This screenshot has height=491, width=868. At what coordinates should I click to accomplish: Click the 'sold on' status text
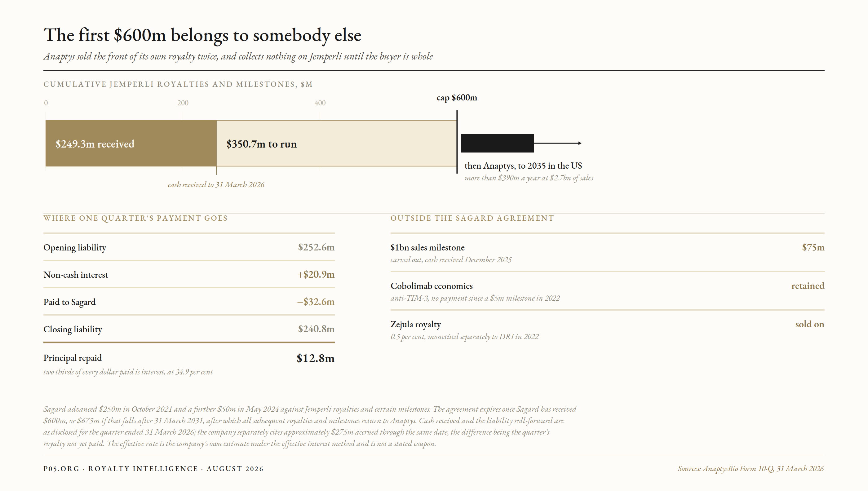pyautogui.click(x=810, y=325)
